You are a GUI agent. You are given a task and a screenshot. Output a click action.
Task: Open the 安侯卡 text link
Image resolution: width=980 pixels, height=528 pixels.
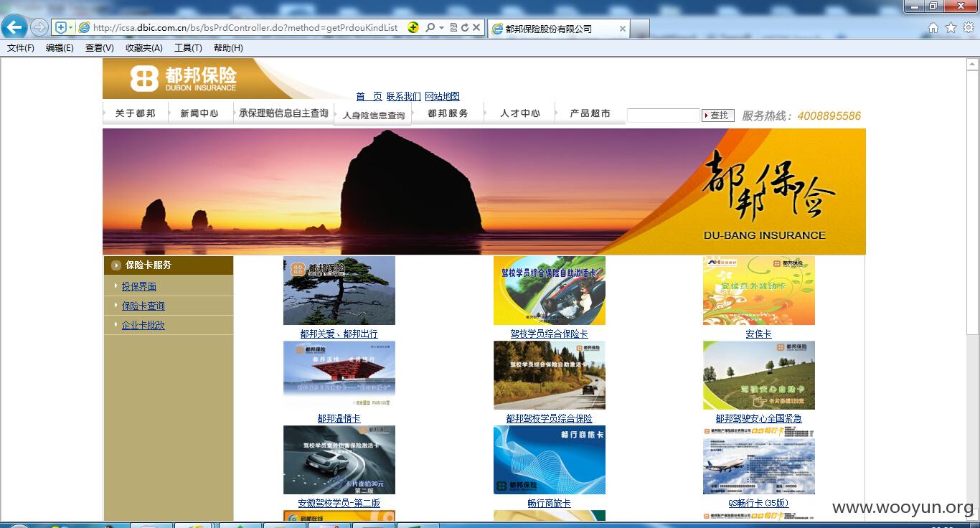[x=759, y=334]
